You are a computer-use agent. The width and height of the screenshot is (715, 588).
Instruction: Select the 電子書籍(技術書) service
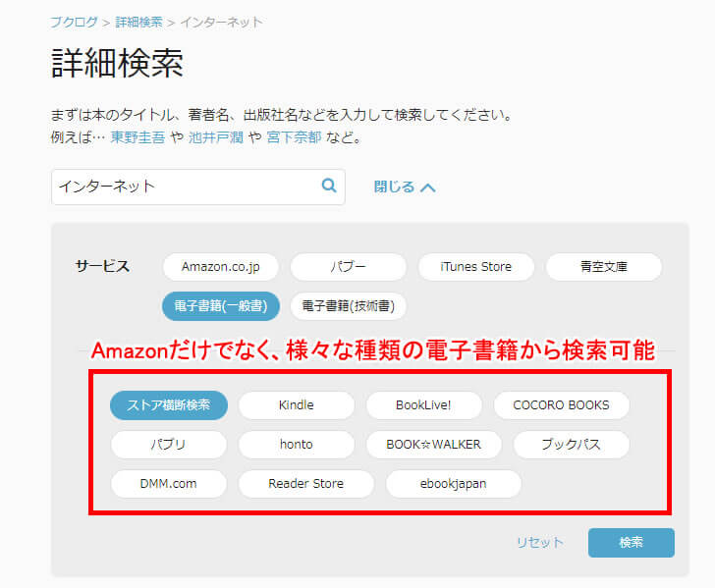[x=349, y=306]
